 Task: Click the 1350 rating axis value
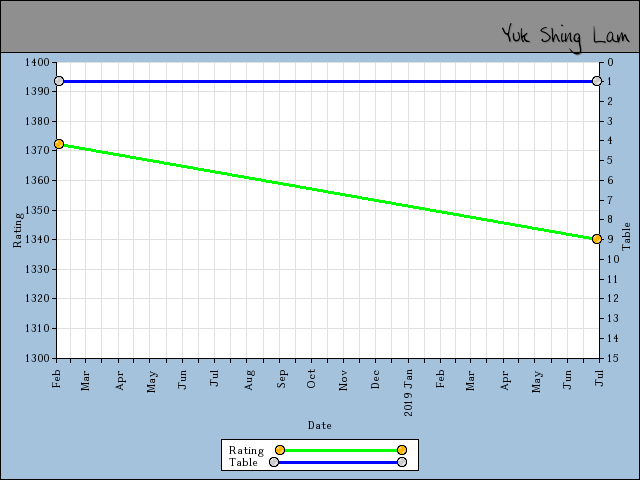(x=37, y=211)
